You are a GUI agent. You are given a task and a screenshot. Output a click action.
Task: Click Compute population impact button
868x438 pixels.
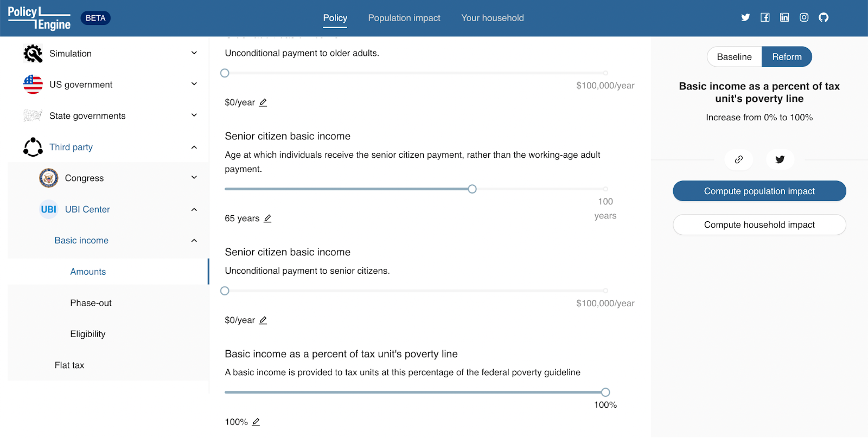click(x=759, y=191)
